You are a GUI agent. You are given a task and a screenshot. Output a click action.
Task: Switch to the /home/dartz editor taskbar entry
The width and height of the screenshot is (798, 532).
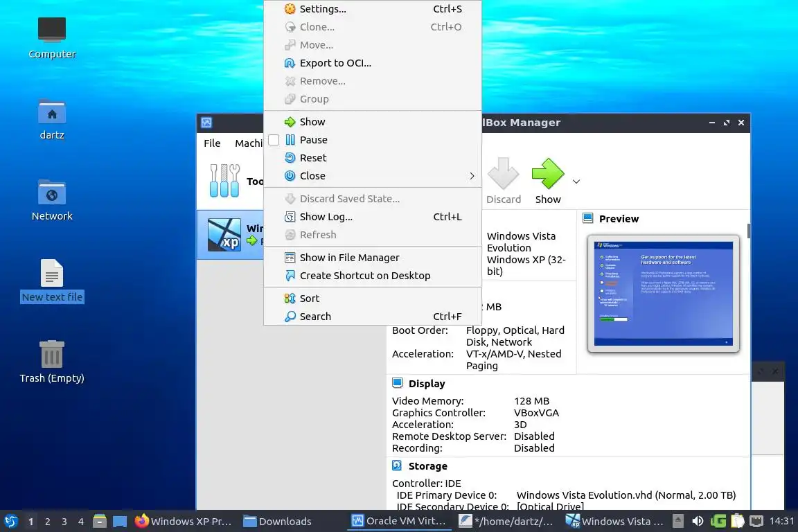[x=506, y=522]
